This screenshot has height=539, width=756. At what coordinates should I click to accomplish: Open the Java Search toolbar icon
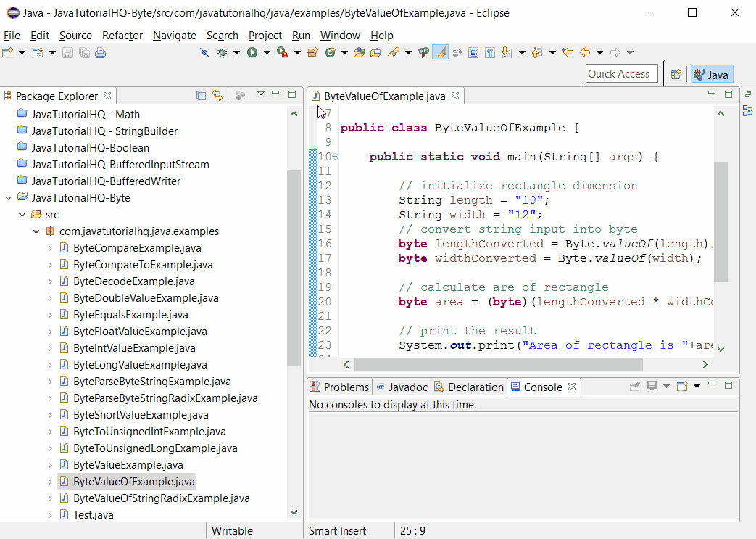(x=394, y=52)
